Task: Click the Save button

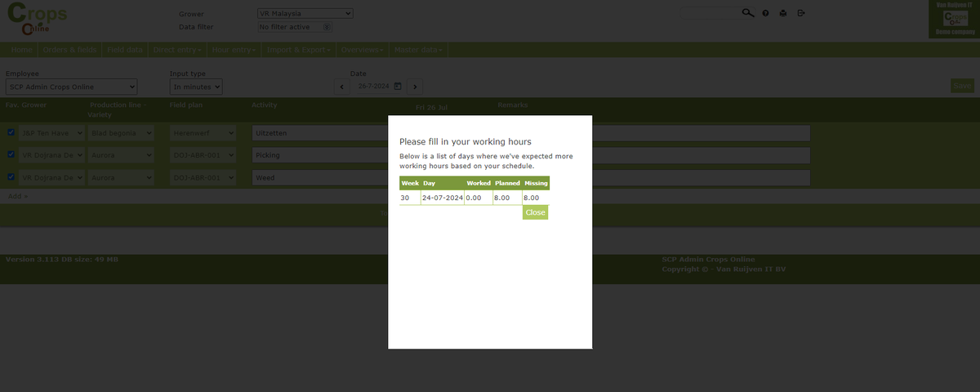Action: pyautogui.click(x=962, y=86)
